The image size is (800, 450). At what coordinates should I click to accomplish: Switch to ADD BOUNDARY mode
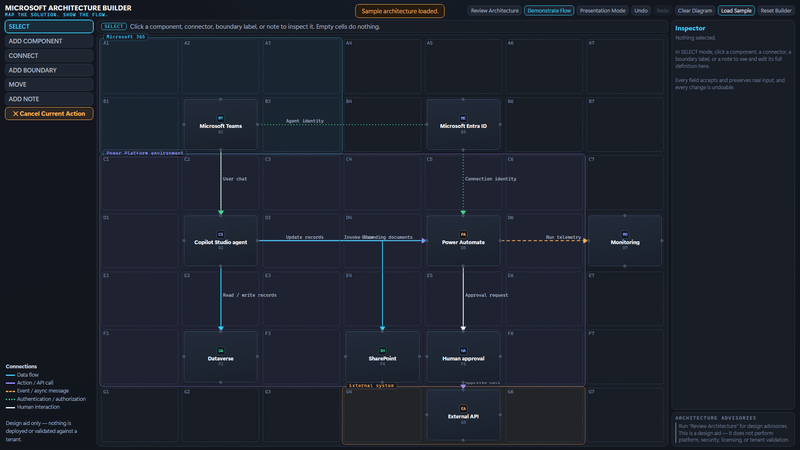49,70
